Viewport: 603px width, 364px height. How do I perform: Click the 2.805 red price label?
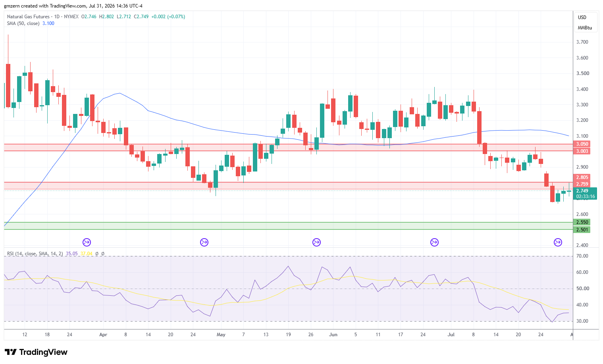coord(582,177)
